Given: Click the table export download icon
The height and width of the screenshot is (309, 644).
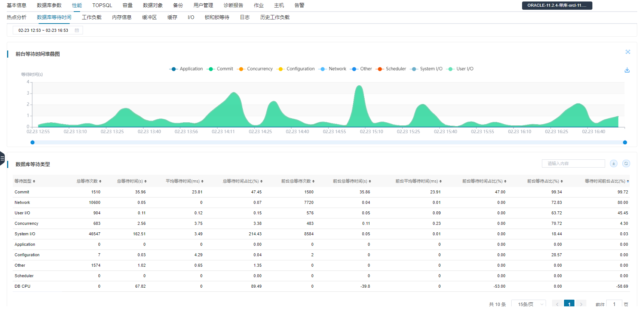Looking at the screenshot, I should click(x=614, y=163).
